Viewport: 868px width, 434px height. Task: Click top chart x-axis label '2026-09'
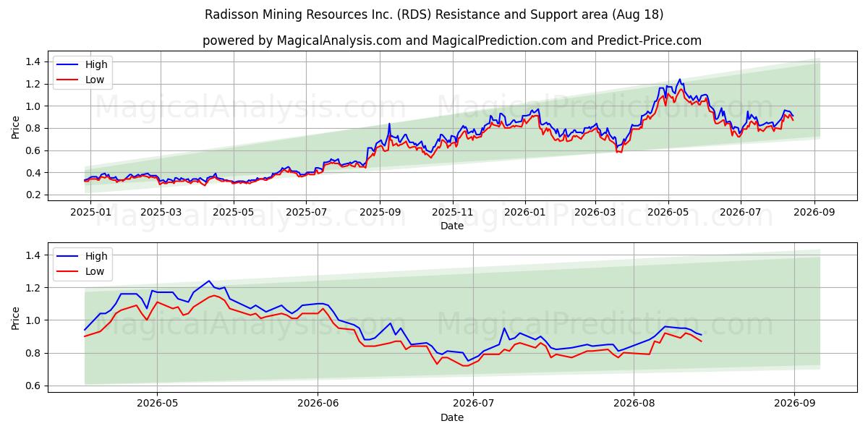pyautogui.click(x=814, y=213)
